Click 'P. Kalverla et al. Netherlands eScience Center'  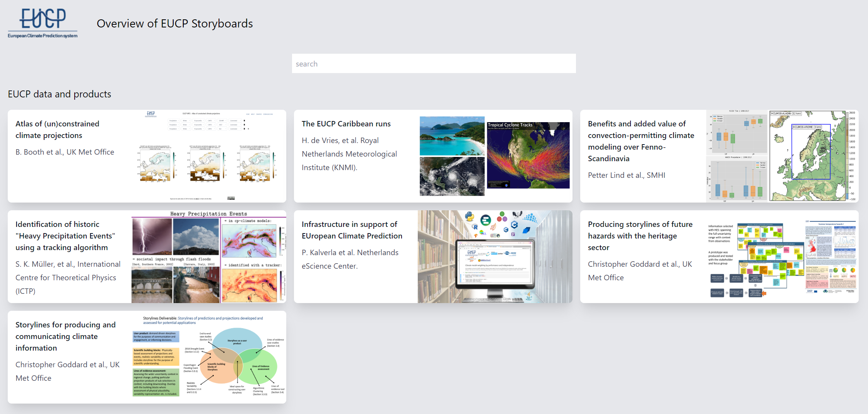click(x=350, y=259)
